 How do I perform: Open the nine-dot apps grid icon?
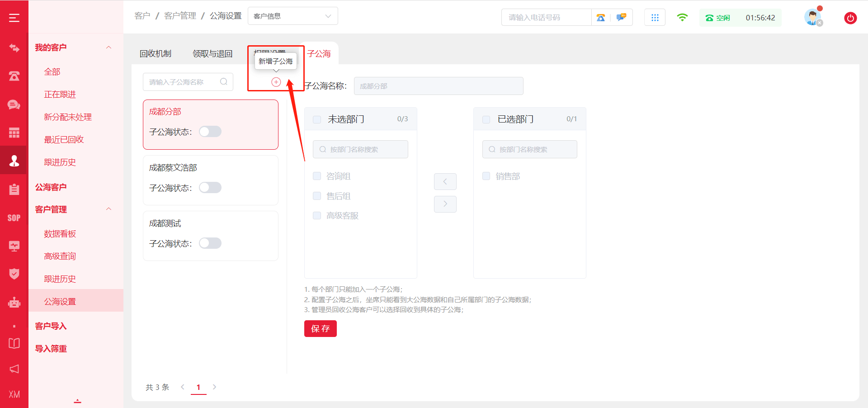point(655,18)
